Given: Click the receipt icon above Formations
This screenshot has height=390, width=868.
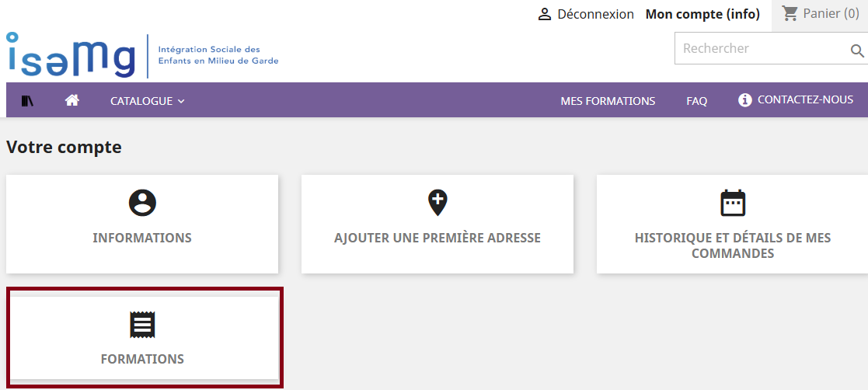Looking at the screenshot, I should pos(142,325).
